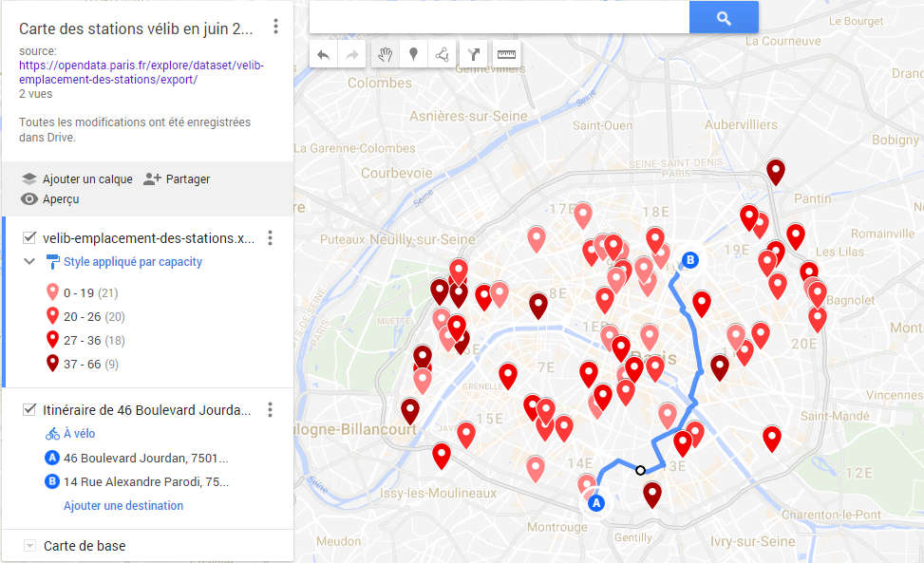
Task: Select the 37 - 66 capacity legend swatch
Action: (52, 364)
